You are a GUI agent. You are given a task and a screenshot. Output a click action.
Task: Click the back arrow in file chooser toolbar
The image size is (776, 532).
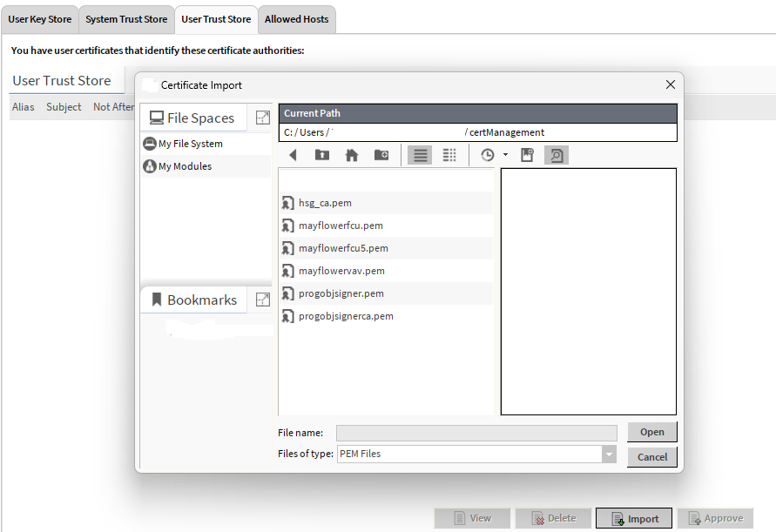coord(293,155)
